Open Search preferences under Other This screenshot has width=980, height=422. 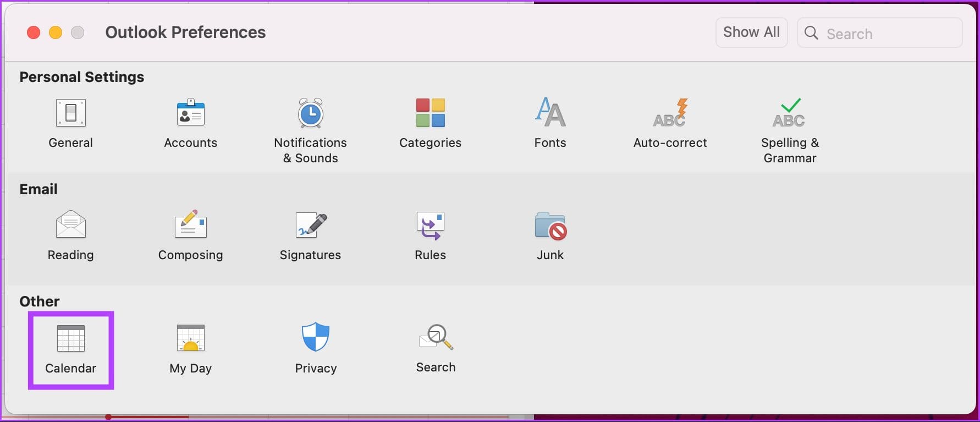(436, 348)
